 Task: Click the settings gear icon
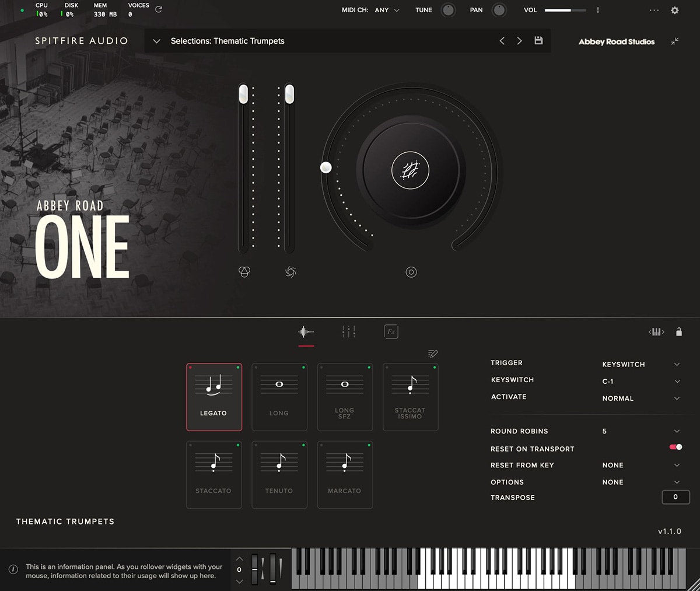[675, 11]
